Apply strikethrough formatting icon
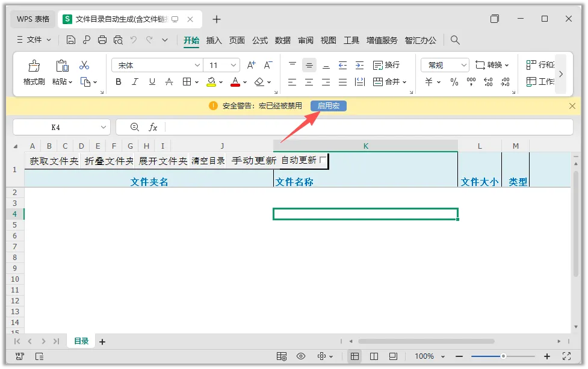This screenshot has width=588, height=369. (169, 82)
